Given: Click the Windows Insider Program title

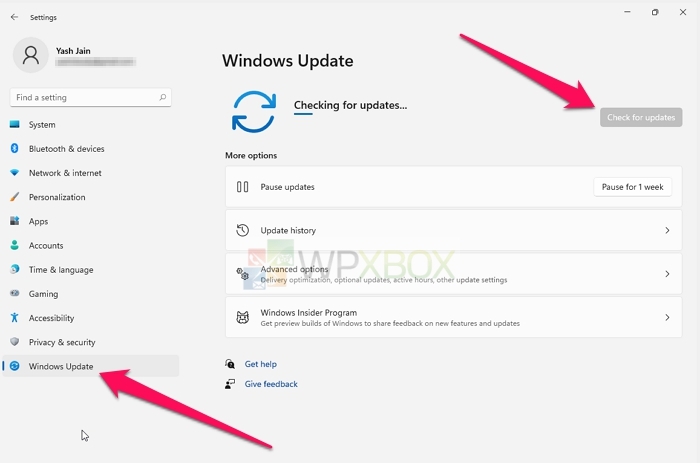Looking at the screenshot, I should click(308, 313).
